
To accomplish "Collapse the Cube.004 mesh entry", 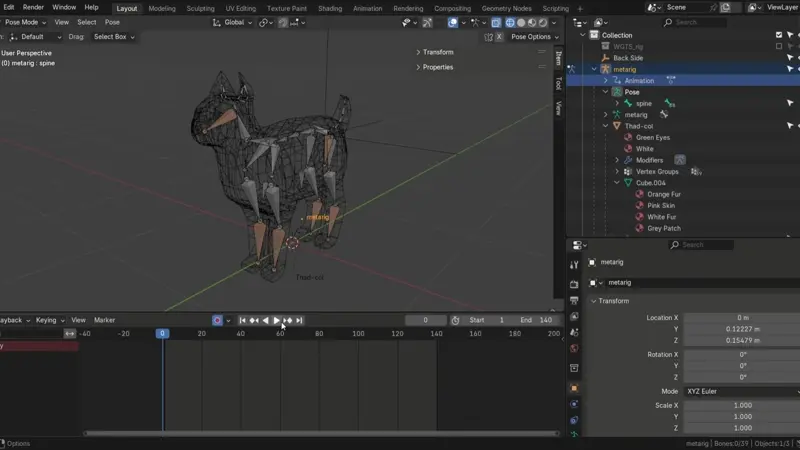I will coord(617,183).
